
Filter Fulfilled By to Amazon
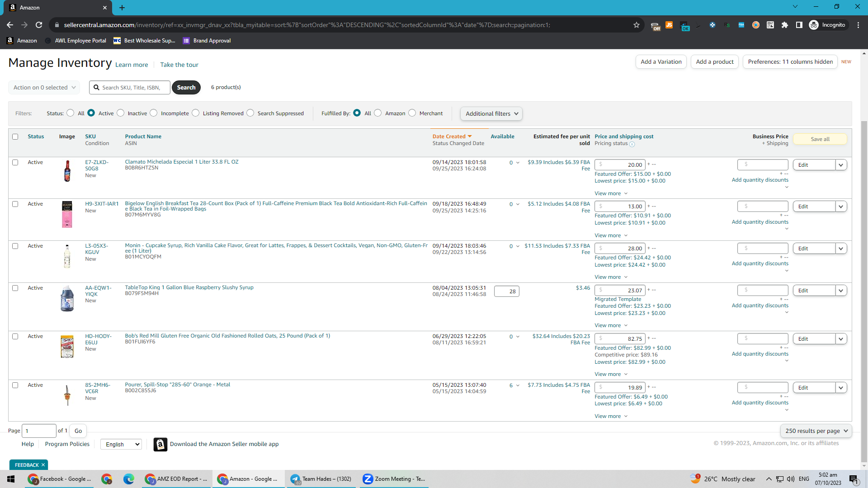[378, 113]
